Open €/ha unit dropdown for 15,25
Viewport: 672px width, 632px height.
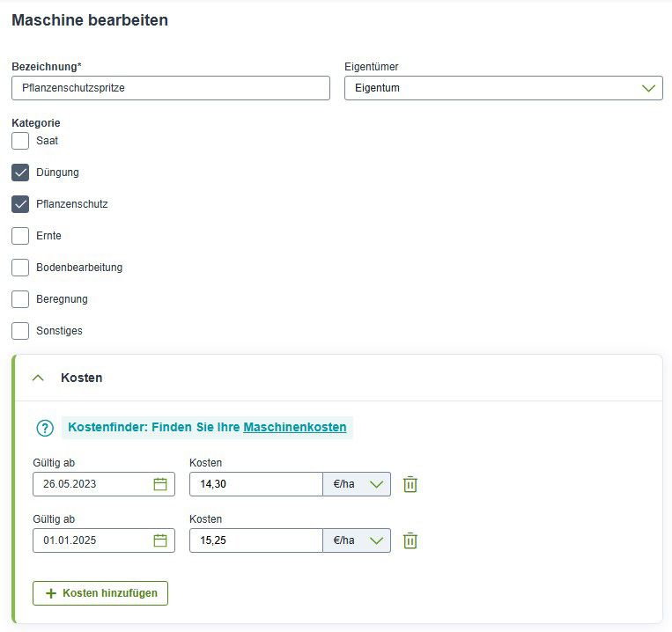coord(357,540)
